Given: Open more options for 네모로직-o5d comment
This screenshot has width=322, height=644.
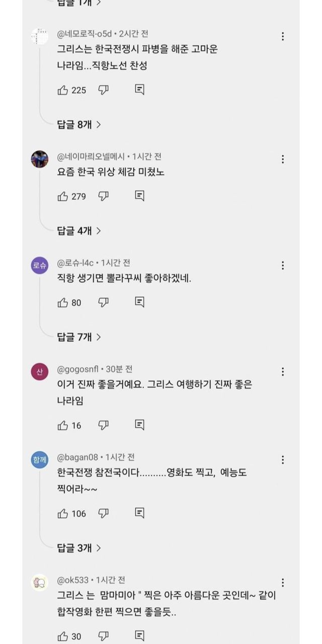Looking at the screenshot, I should pyautogui.click(x=283, y=36).
